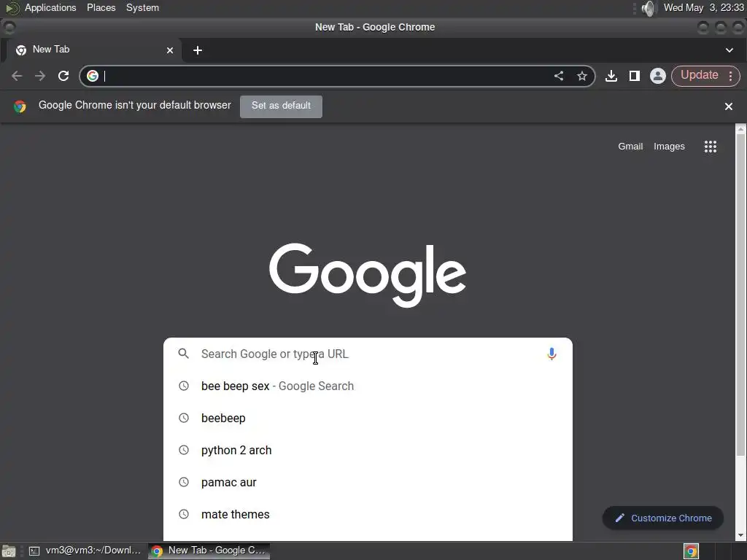
Task: Click the Chrome logo in the infobar
Action: (20, 106)
